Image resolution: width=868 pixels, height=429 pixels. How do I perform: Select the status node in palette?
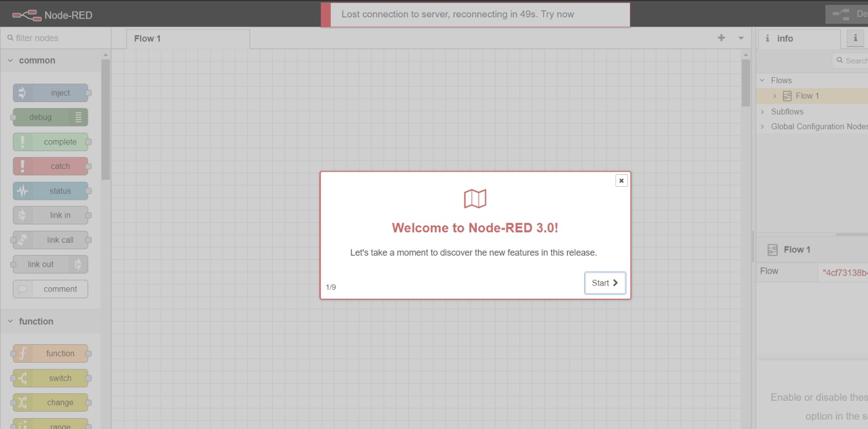click(x=50, y=191)
